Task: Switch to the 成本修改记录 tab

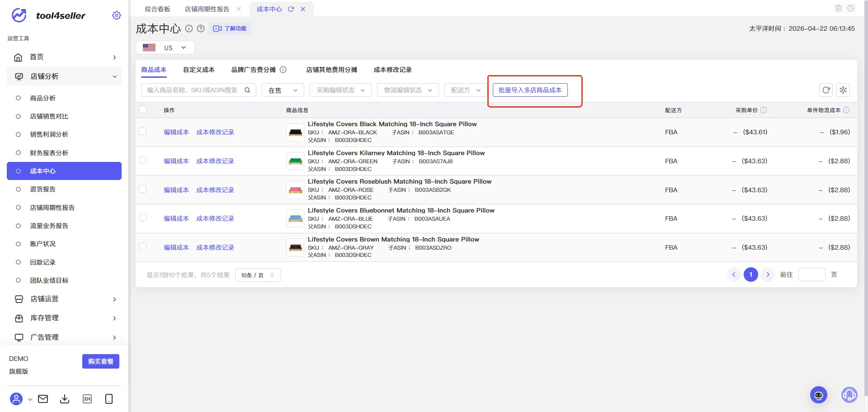Action: pos(392,70)
